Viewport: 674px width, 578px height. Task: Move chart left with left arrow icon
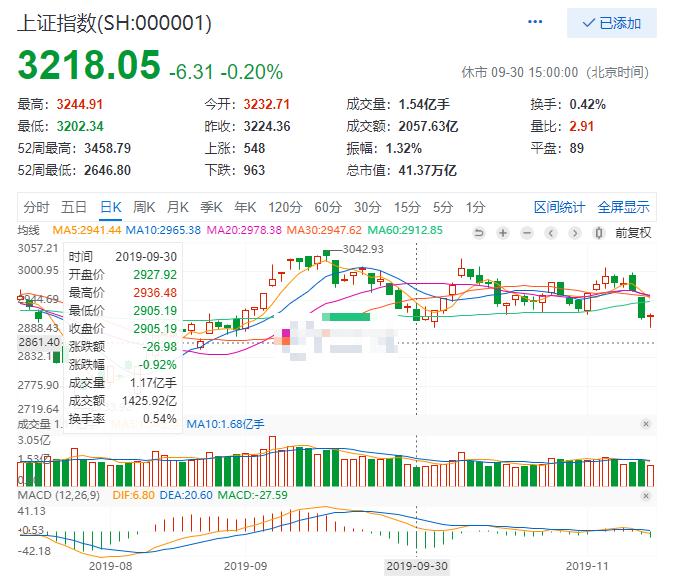(x=551, y=233)
